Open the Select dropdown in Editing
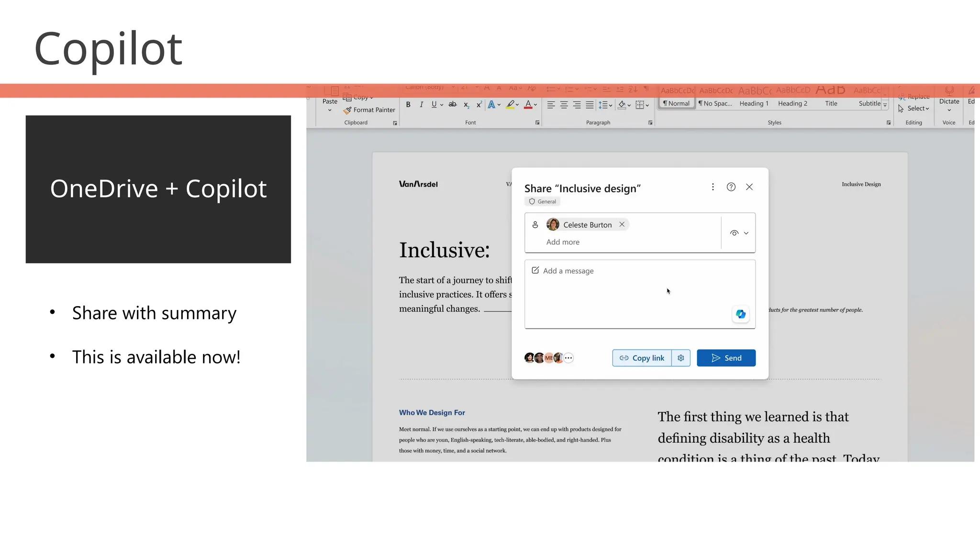The image size is (980, 551). pyautogui.click(x=914, y=109)
